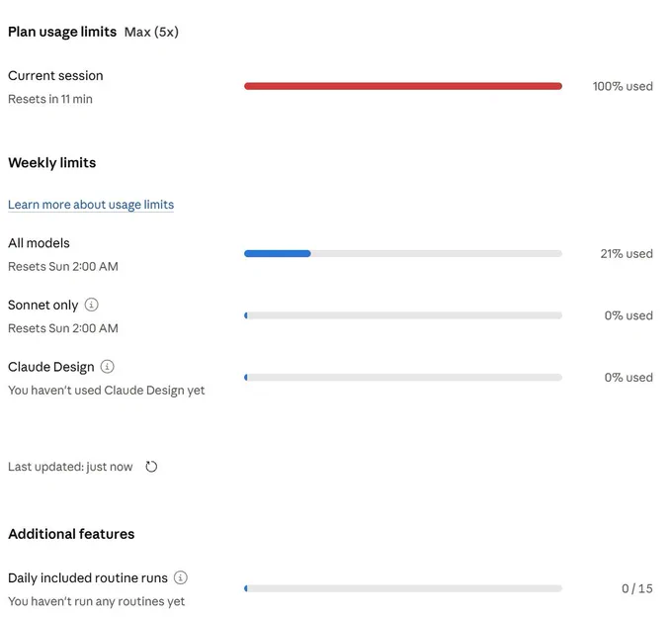Click the Claude Design usage bar
Image resolution: width=672 pixels, height=617 pixels.
[403, 378]
